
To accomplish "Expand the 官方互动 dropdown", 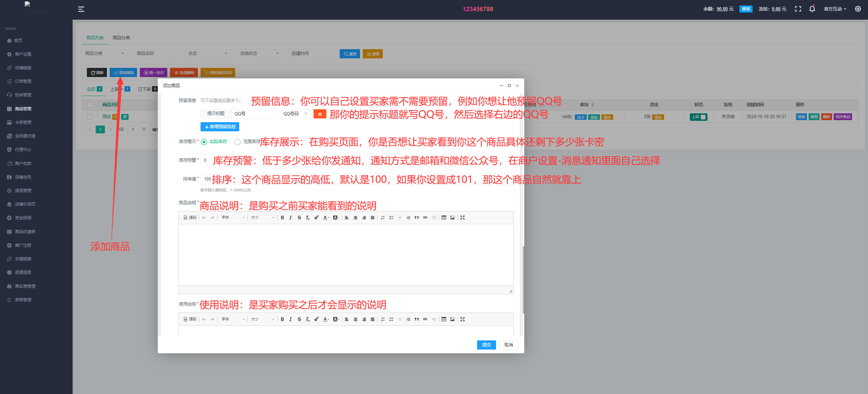I will tap(835, 9).
